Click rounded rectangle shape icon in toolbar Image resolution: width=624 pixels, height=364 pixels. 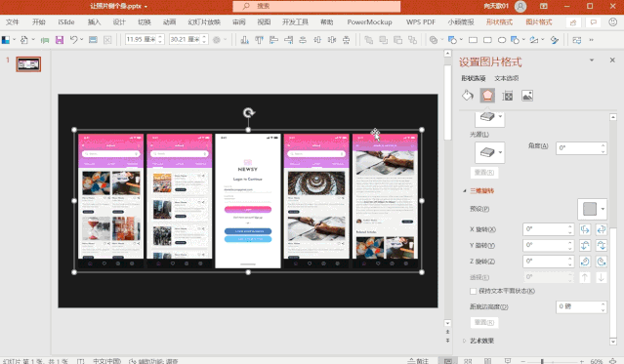(487, 40)
